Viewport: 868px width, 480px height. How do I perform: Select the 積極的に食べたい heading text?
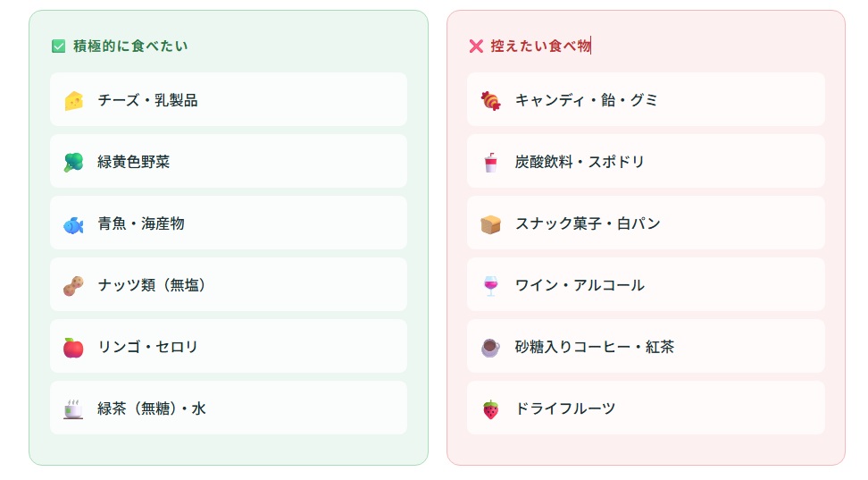coord(130,46)
